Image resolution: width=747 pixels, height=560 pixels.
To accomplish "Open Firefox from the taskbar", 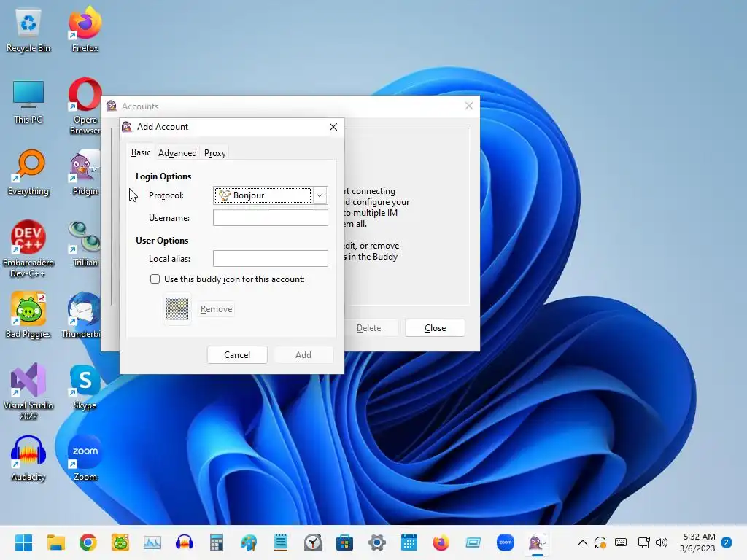I will tap(441, 542).
